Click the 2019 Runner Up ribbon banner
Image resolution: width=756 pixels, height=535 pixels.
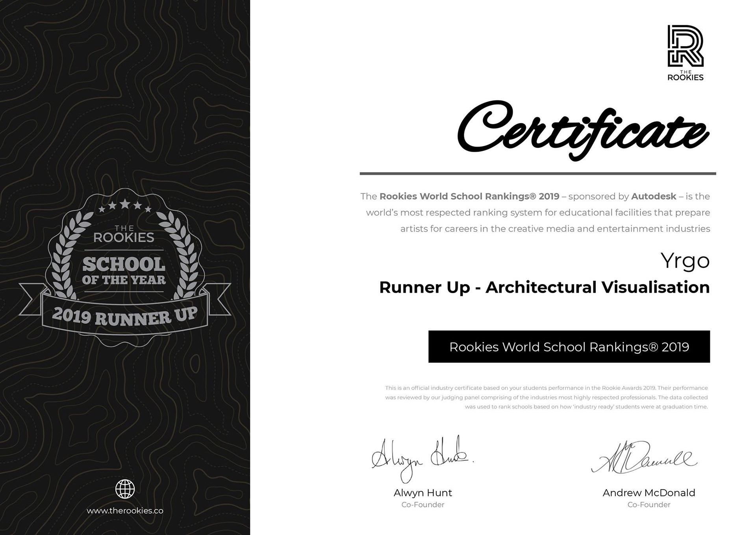(125, 316)
